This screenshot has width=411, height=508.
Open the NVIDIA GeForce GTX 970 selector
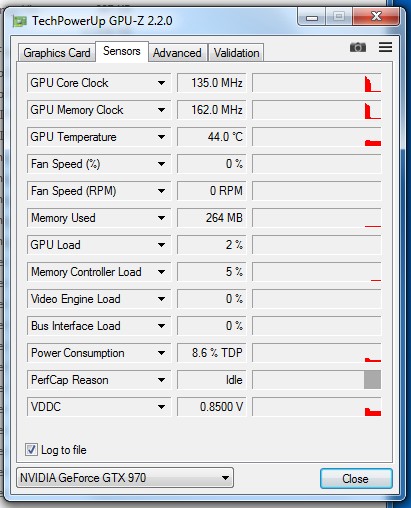125,478
